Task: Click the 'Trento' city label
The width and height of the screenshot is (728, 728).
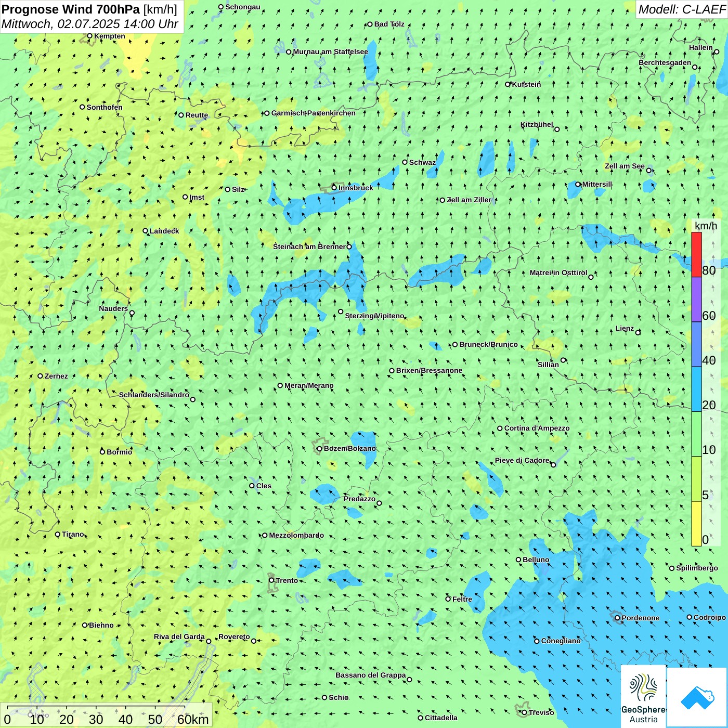Action: click(287, 580)
